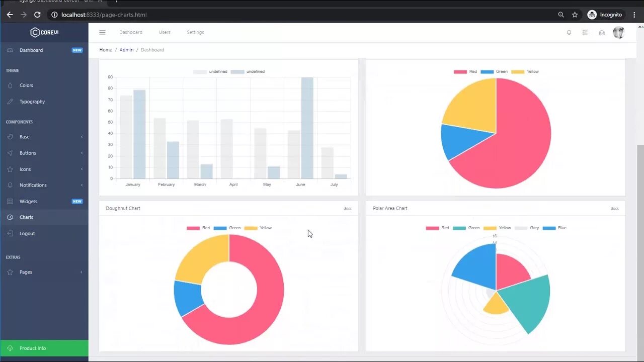Toggle Yellow legend in doughnut chart
Viewport: 644px width, 362px height.
258,228
